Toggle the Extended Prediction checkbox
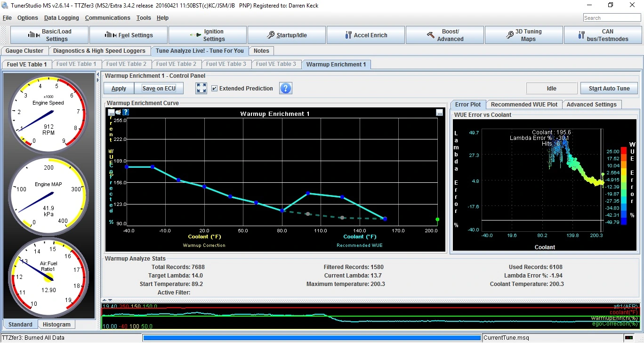 click(215, 89)
